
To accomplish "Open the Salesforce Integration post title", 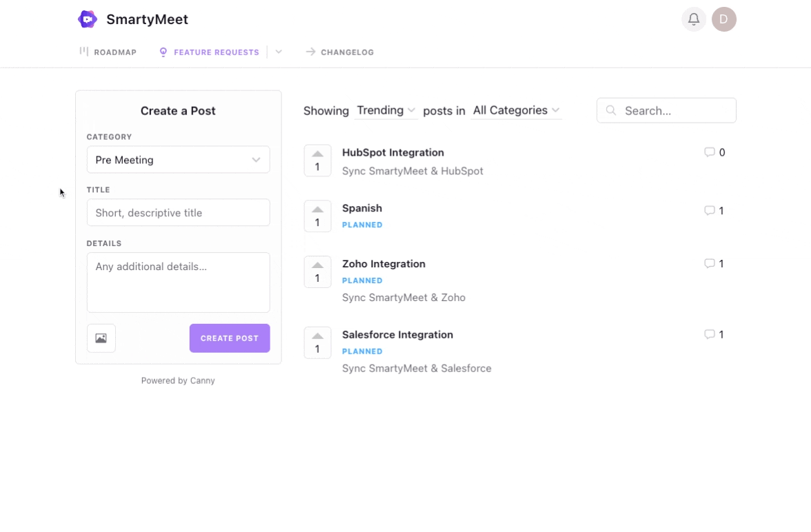I will (x=398, y=334).
